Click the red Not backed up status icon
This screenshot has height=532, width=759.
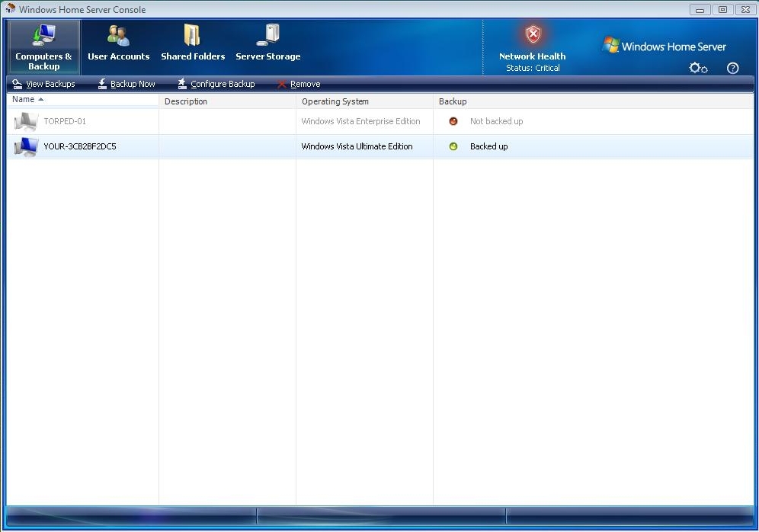coord(453,121)
